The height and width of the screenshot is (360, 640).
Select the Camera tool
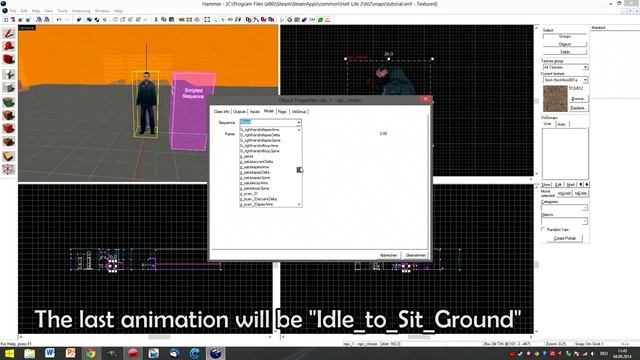point(9,60)
